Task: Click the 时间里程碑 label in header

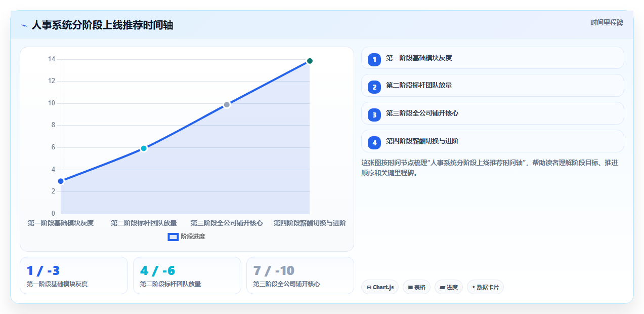Action: (607, 23)
